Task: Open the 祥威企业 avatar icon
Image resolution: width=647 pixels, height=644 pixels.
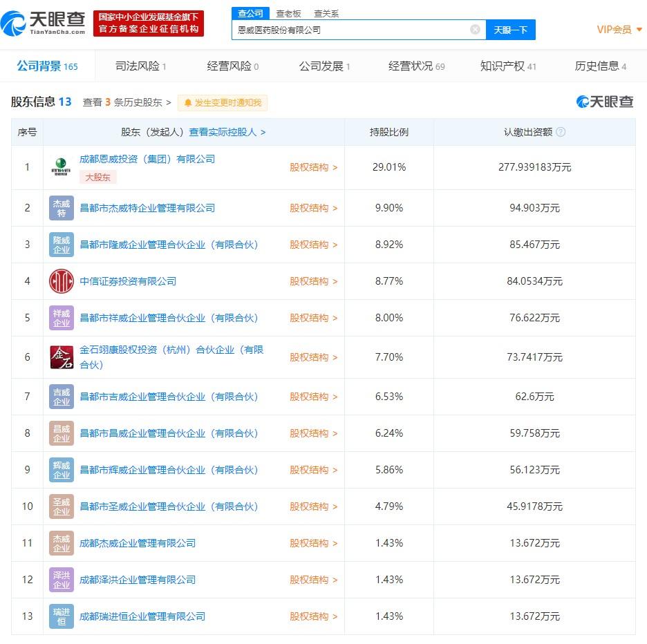Action: (61, 318)
